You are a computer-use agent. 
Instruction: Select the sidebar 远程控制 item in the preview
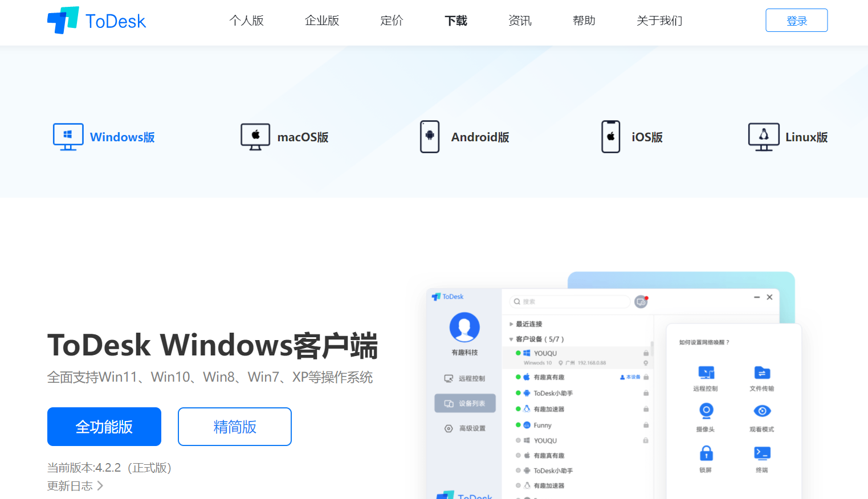(x=464, y=378)
